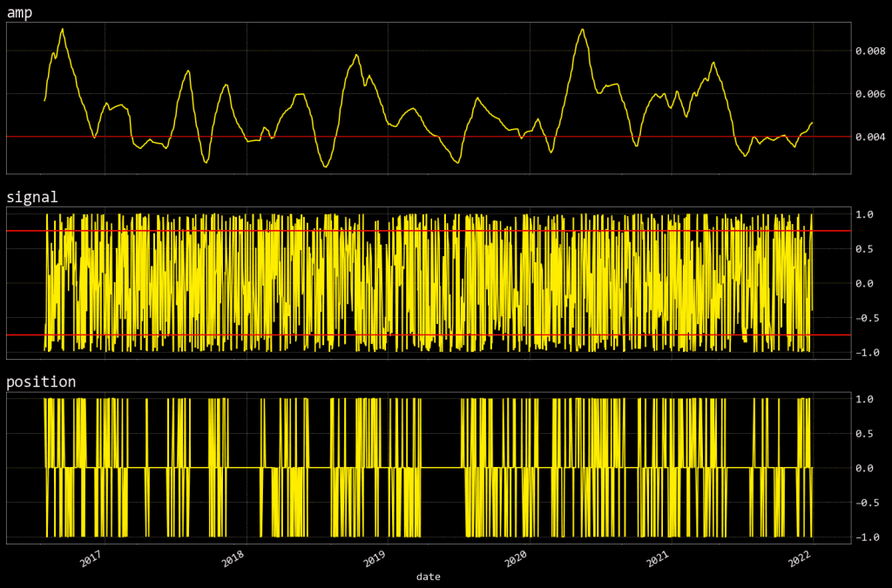Click the 'date' x-axis label
Image resolution: width=892 pixels, height=588 pixels.
428,577
